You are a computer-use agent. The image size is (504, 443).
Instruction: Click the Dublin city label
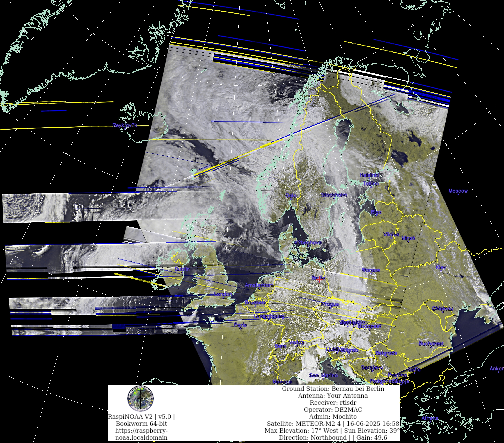click(182, 269)
